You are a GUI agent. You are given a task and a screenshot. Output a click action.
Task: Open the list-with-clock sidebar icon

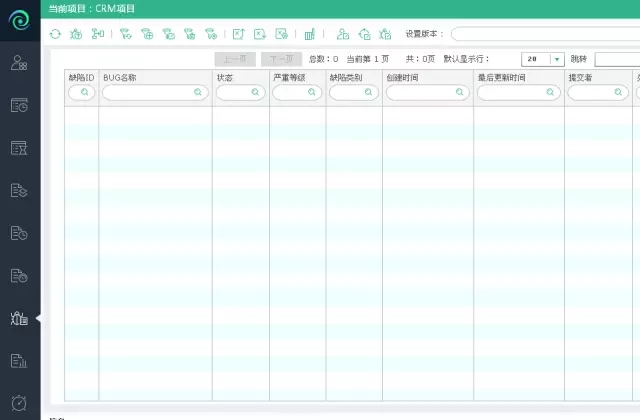19,233
